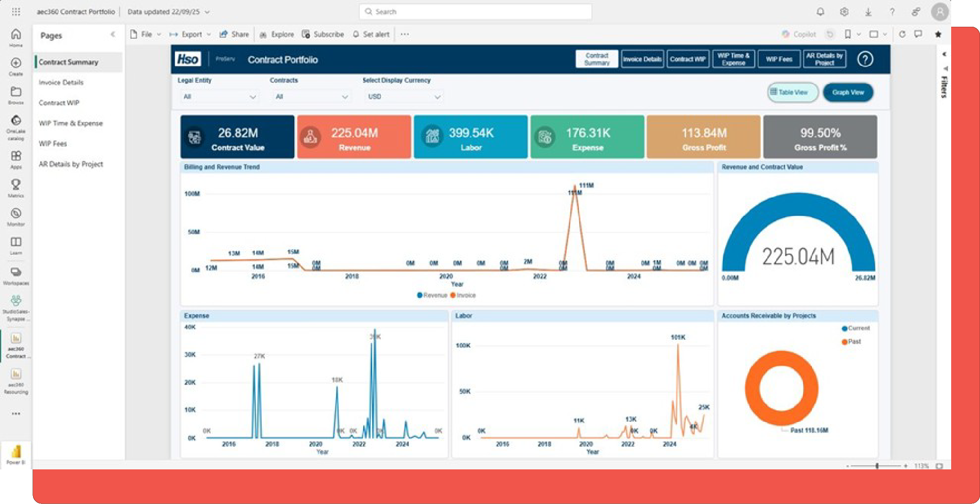Click Copilot button

pos(799,34)
